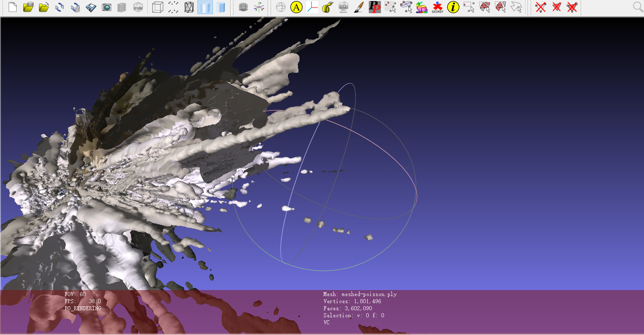This screenshot has width=644, height=335.
Task: Delete selected faces and vertices icon
Action: (x=572, y=7)
